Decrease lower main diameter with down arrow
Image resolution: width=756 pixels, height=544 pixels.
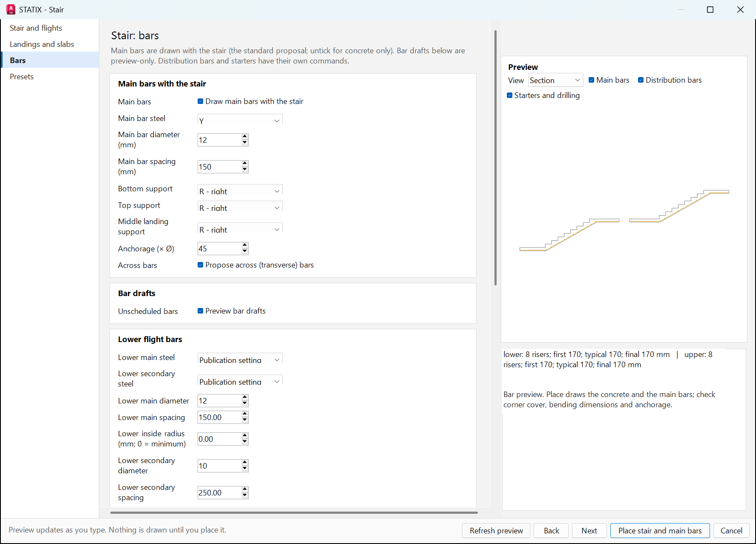(245, 403)
